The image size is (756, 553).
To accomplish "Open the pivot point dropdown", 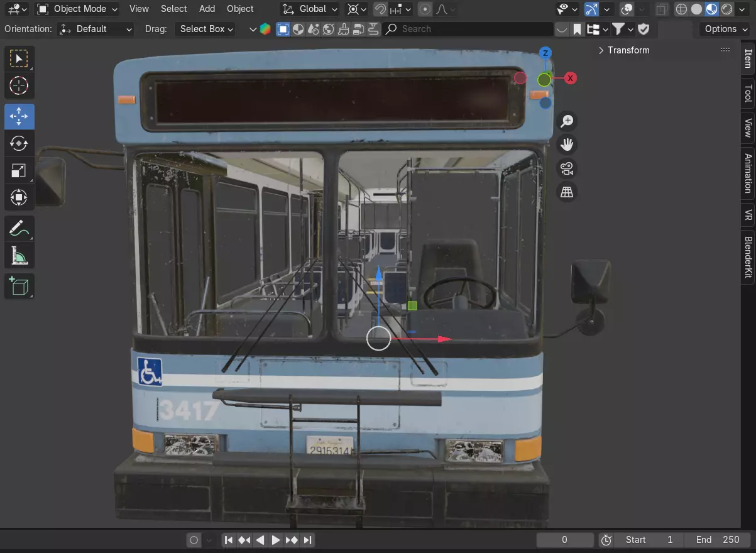I will (356, 9).
